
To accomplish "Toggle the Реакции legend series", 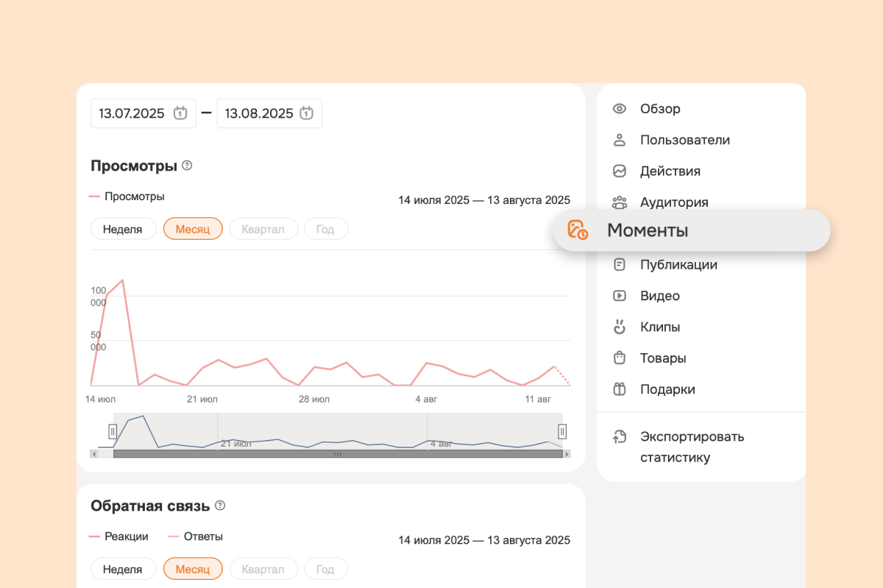I will tap(118, 536).
